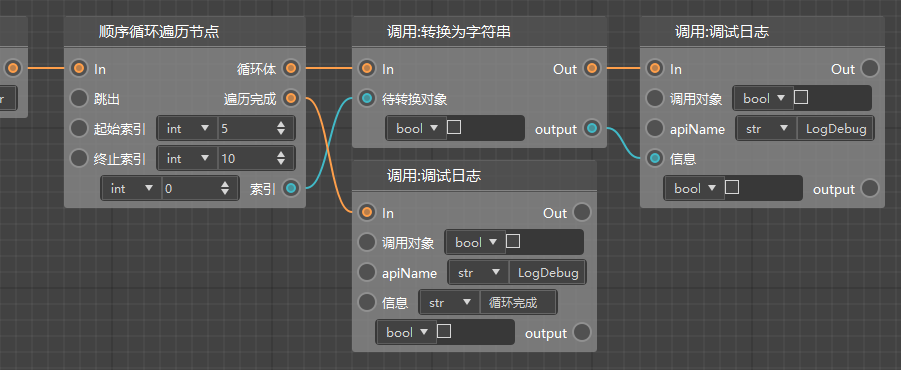Click the output port of 调用:转换为字符串
Screen dimensions: 901x370
tap(592, 129)
